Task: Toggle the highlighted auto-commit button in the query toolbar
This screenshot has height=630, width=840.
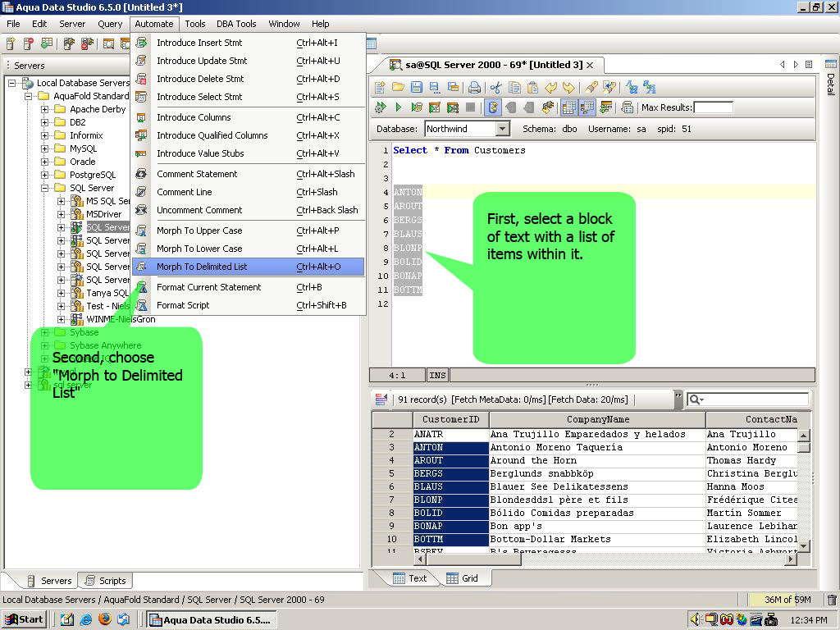Action: coord(492,107)
